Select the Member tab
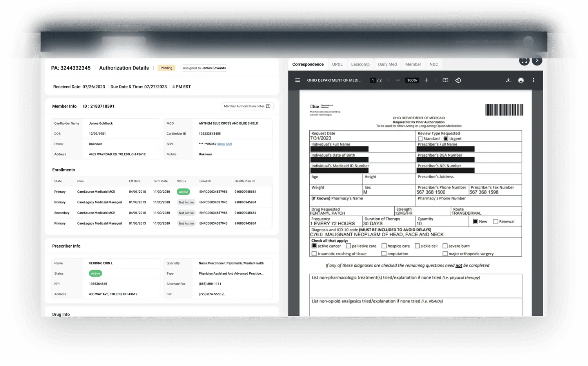Screen dimensions: 588x366 [413, 64]
